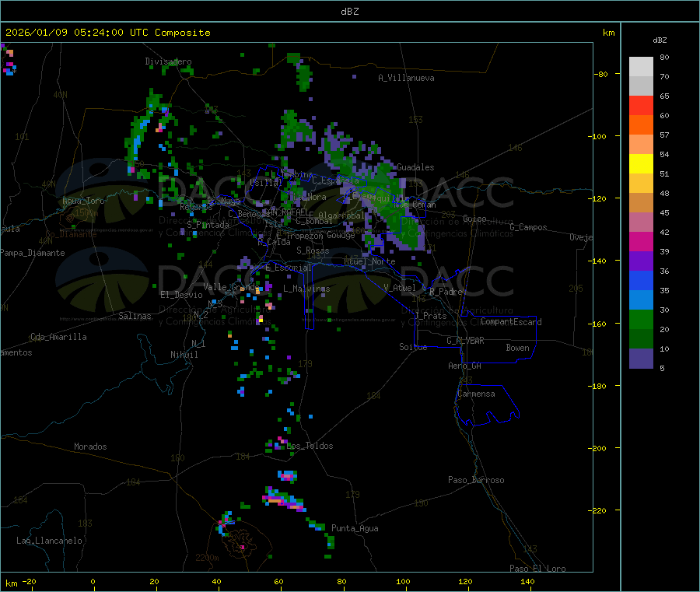Click the red 65 dBZ legend swatch
Image resolution: width=700 pixels, height=592 pixels.
[641, 105]
